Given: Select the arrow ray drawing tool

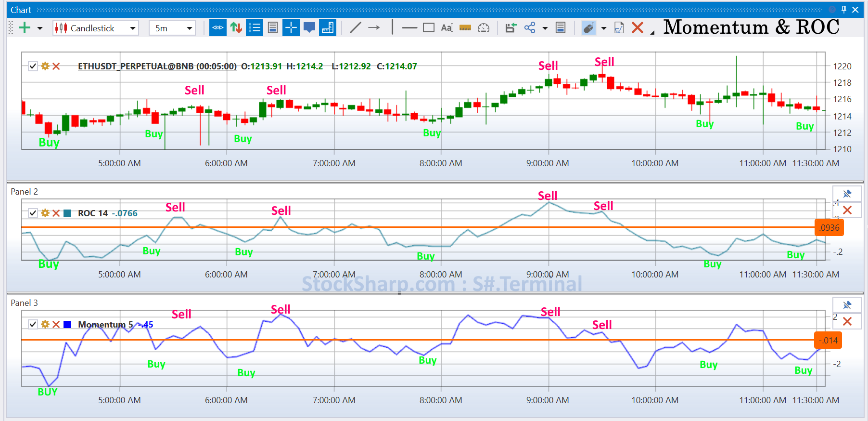Looking at the screenshot, I should (x=374, y=27).
